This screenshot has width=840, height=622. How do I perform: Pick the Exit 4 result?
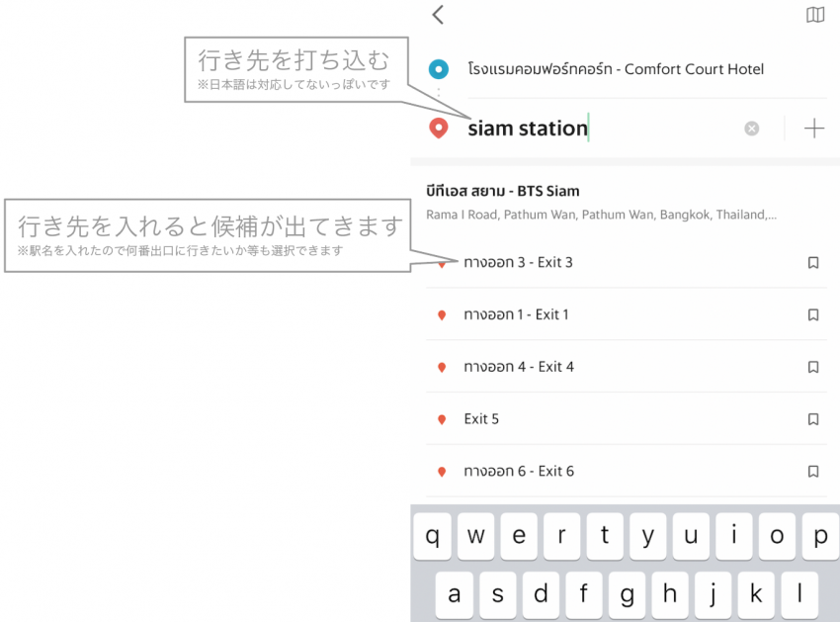click(518, 367)
